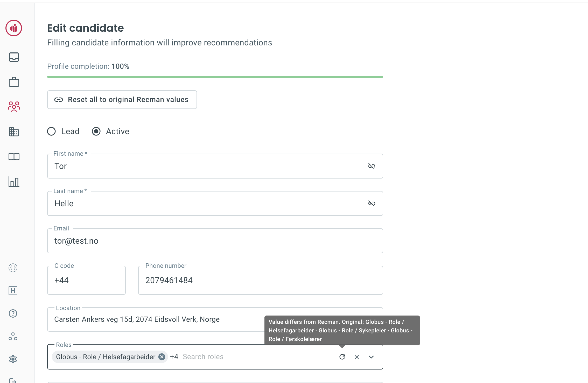588x383 pixels.
Task: Open the help question-mark icon
Action: tap(13, 313)
